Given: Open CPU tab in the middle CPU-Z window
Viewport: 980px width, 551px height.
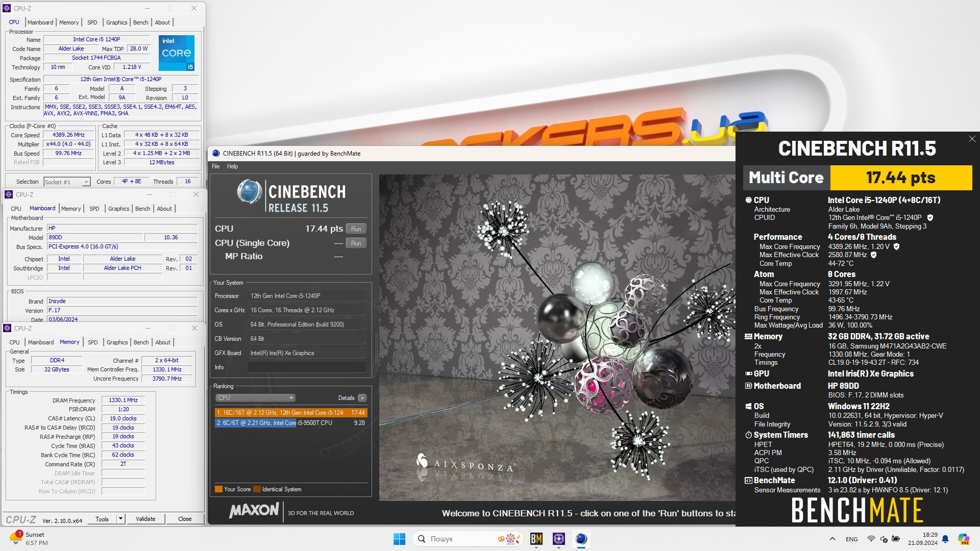Looking at the screenshot, I should [x=16, y=209].
